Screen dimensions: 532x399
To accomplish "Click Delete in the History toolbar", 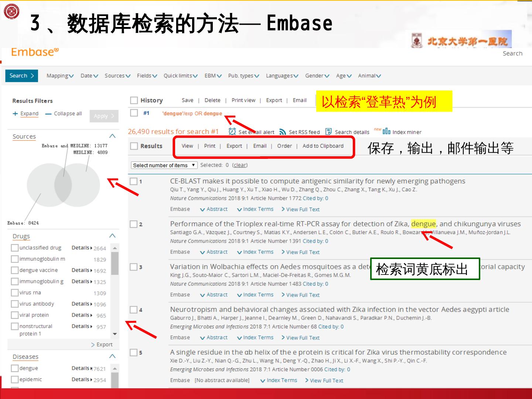I will [212, 100].
